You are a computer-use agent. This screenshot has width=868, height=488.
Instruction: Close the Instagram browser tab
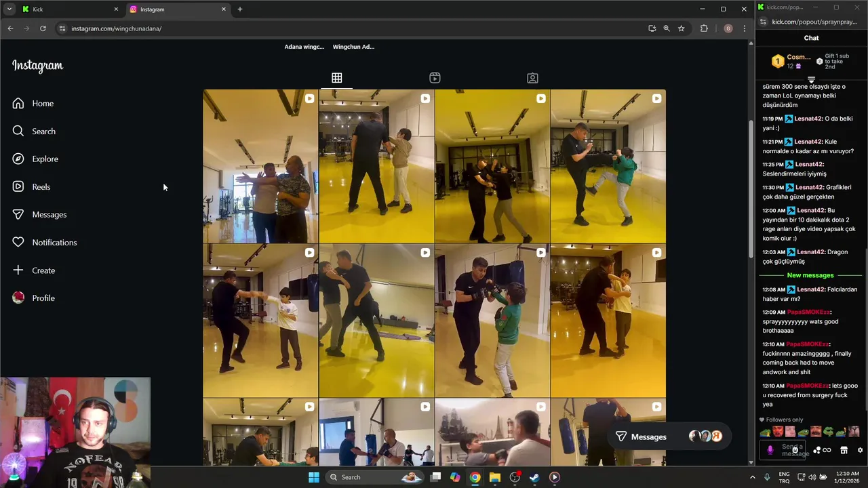[223, 9]
